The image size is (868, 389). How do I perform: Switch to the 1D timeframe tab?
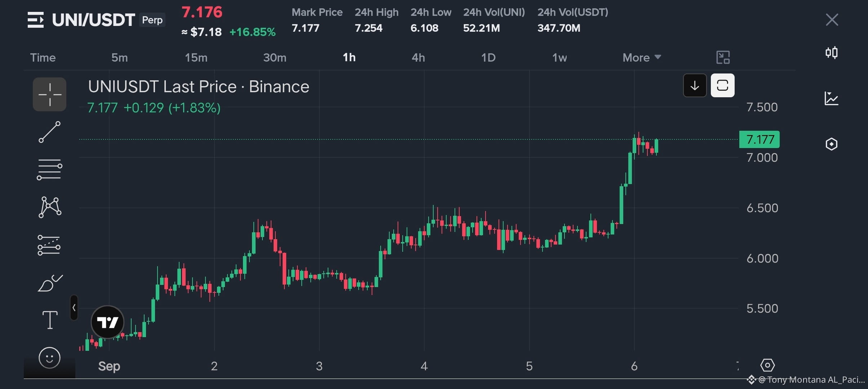tap(488, 58)
